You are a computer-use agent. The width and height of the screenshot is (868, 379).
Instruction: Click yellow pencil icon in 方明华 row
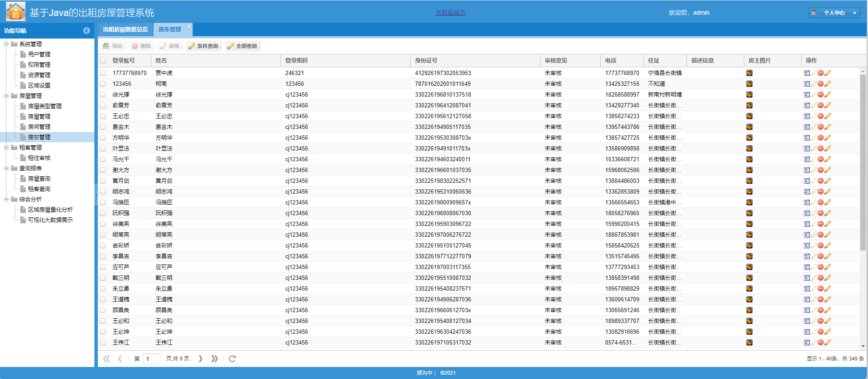pyautogui.click(x=827, y=138)
